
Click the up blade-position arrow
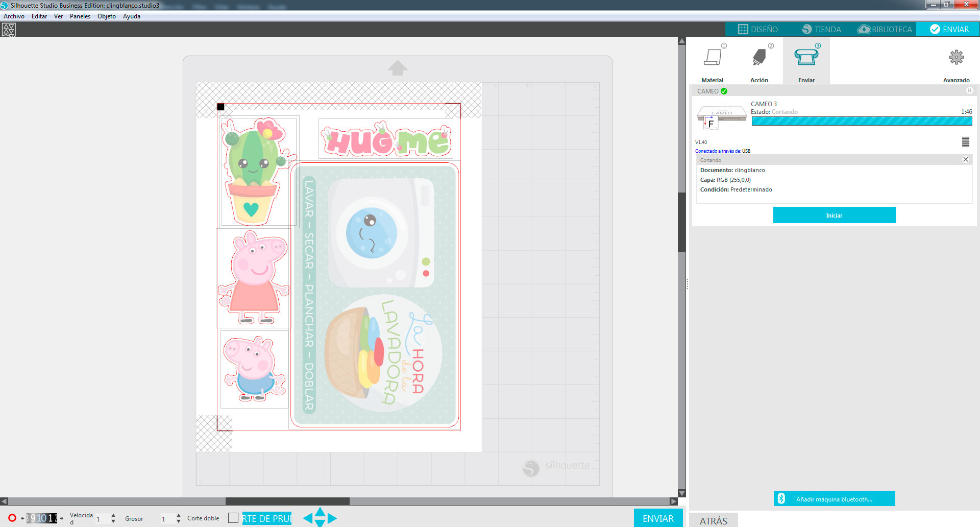pyautogui.click(x=320, y=512)
